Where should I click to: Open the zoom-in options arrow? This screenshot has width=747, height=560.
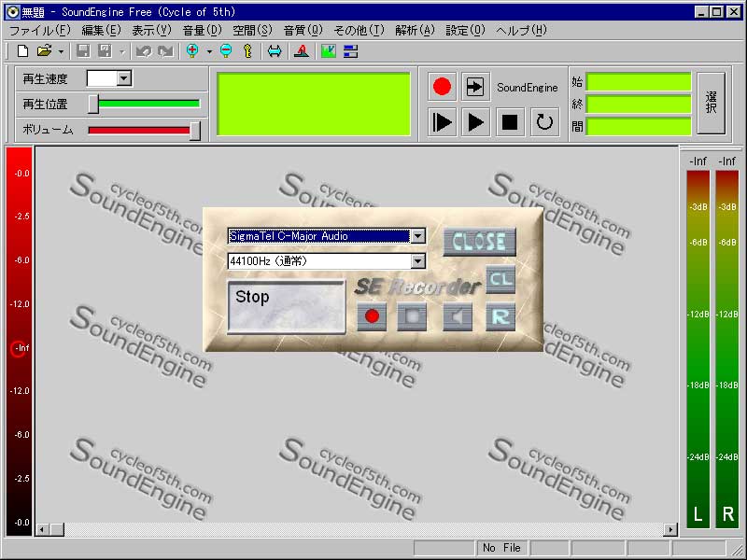209,51
